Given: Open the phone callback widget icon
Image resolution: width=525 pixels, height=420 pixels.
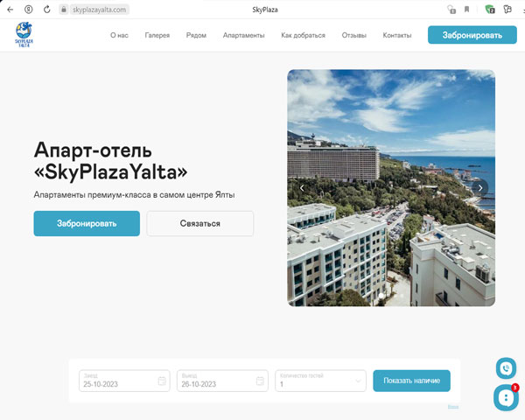Looking at the screenshot, I should click(506, 368).
